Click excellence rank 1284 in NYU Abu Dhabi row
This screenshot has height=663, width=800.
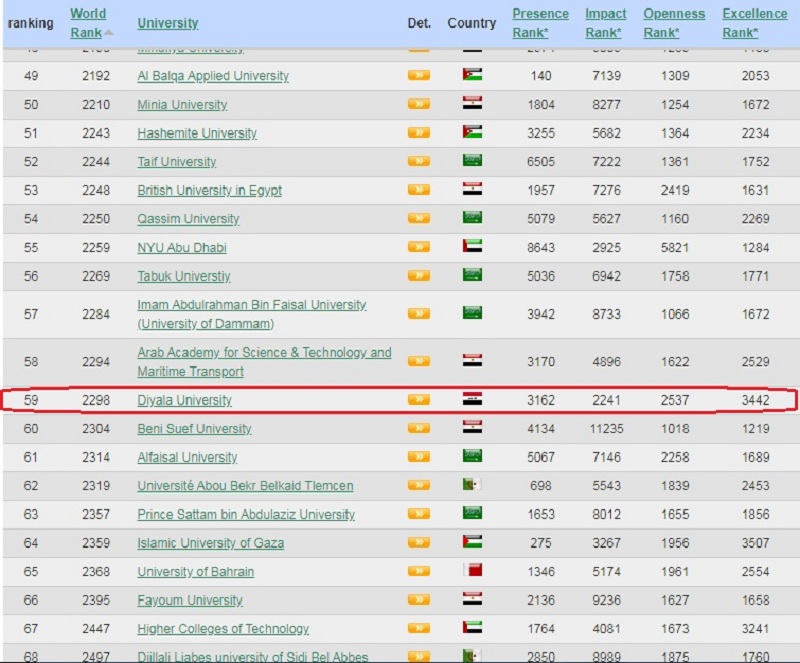click(755, 248)
